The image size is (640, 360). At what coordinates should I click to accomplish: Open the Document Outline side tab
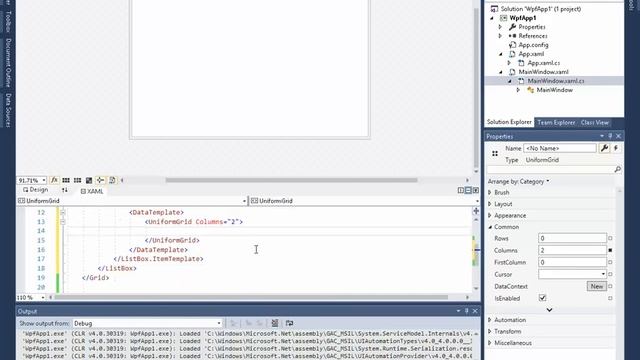click(x=8, y=62)
